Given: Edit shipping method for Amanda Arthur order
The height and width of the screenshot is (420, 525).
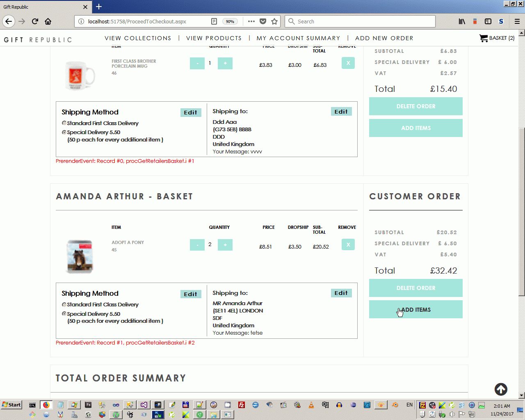Looking at the screenshot, I should coord(191,294).
